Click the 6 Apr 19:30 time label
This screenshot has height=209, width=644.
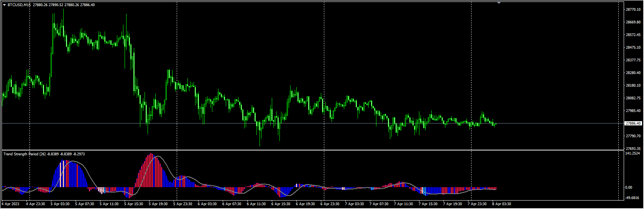coord(306,204)
